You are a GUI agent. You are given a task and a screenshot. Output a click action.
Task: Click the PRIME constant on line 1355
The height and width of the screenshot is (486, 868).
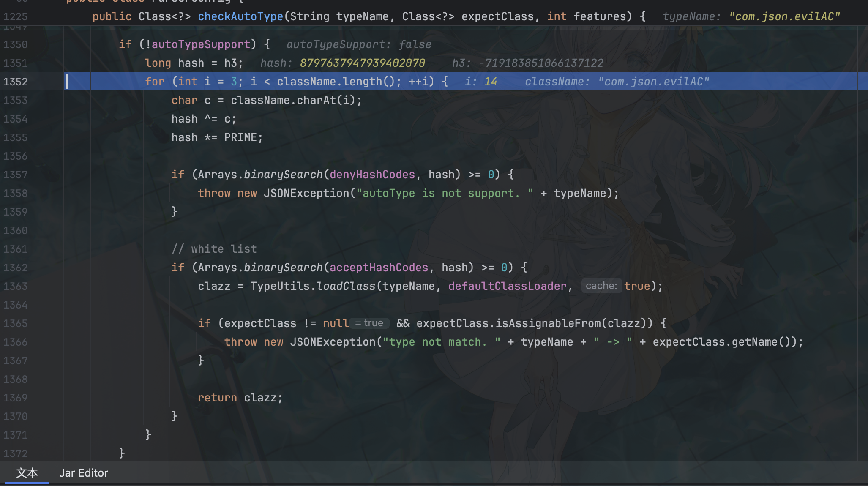pos(240,137)
